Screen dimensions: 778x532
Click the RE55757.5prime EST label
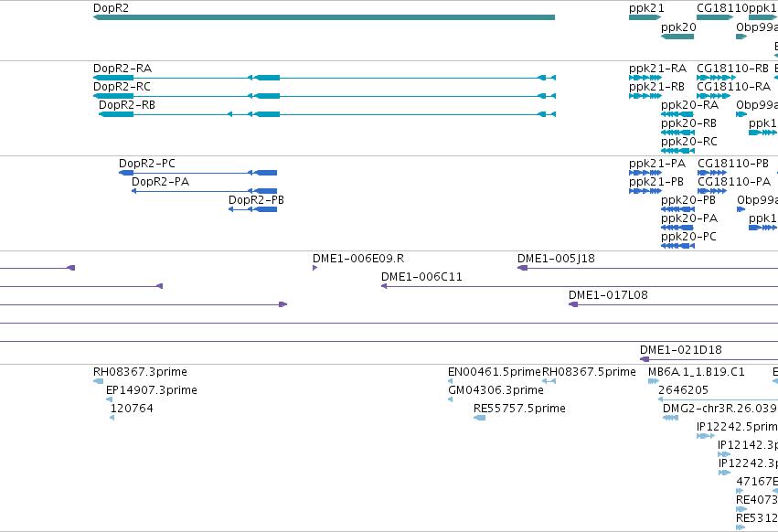point(519,409)
